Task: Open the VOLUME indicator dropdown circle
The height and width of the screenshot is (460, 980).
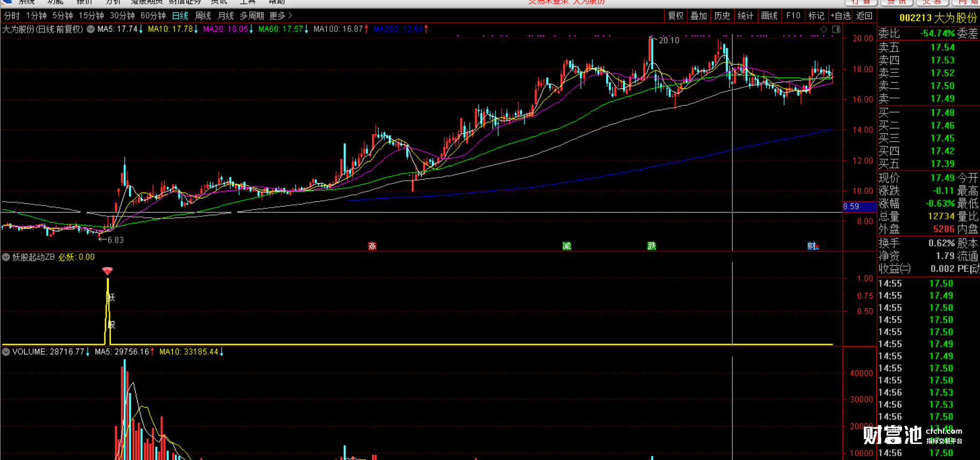Action: tap(6, 352)
